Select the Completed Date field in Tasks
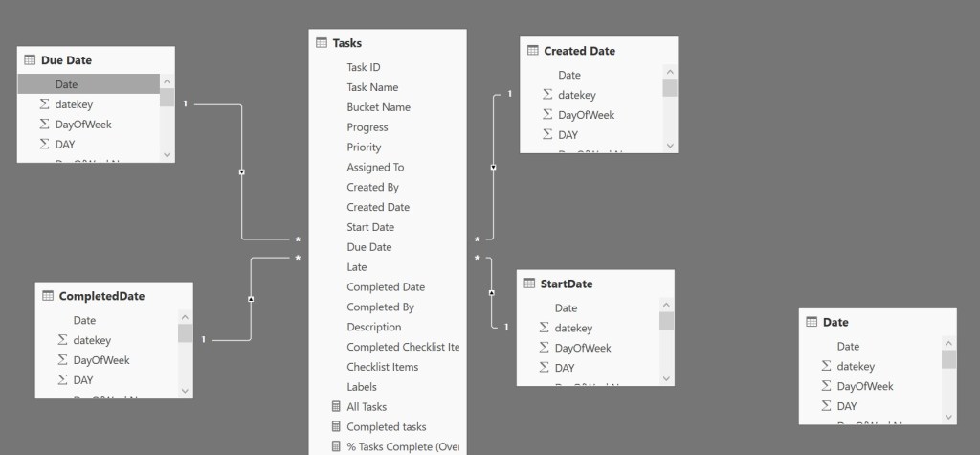This screenshot has height=455, width=980. 386,287
